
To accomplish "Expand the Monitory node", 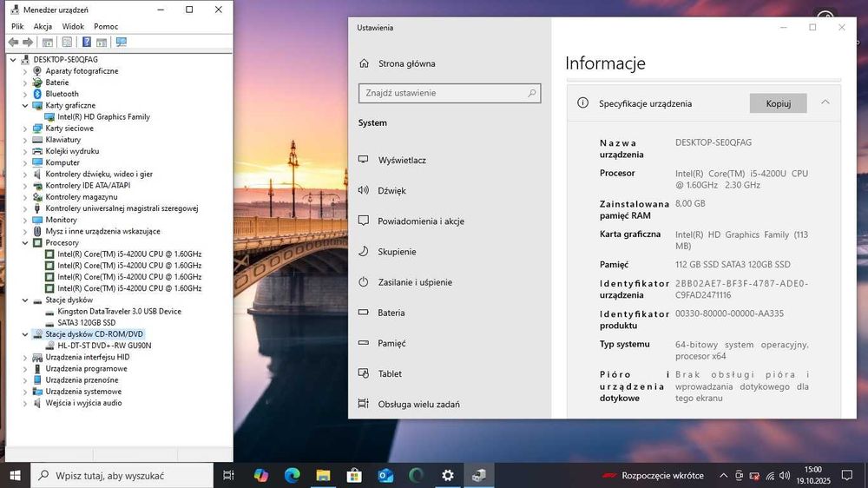I will (x=25, y=220).
